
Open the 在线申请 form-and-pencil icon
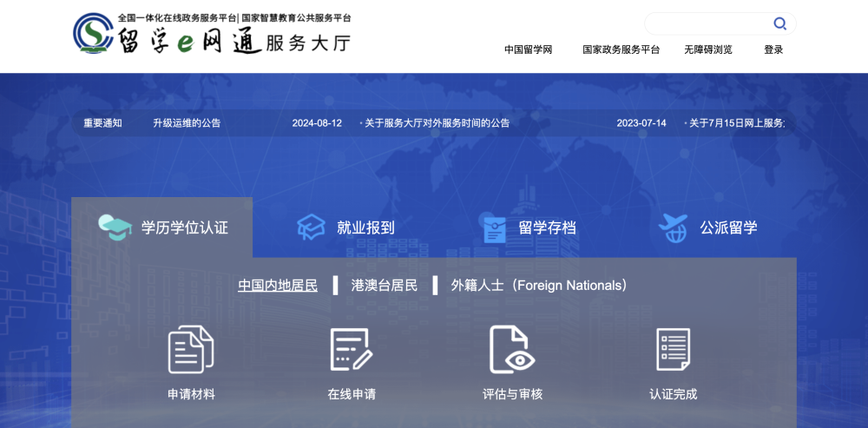pyautogui.click(x=352, y=349)
